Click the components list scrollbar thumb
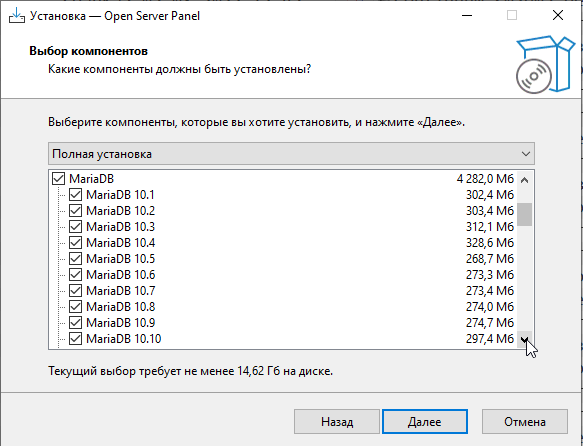Screen dimensions: 583x446 tap(524, 214)
